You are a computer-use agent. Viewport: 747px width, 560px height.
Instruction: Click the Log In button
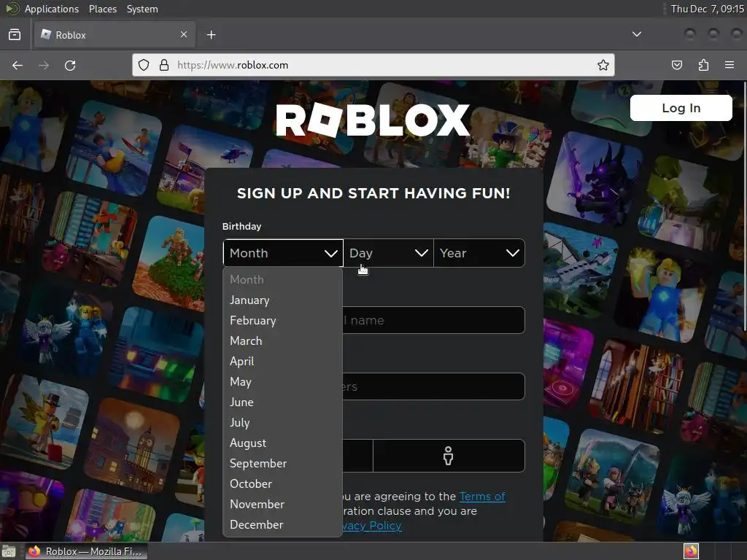(681, 108)
